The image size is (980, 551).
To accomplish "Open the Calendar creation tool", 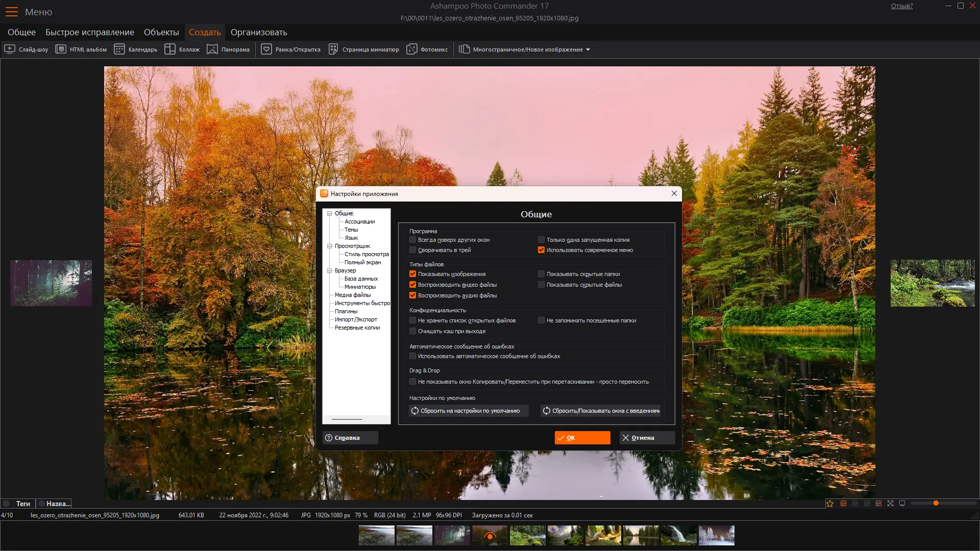I will 119,49.
